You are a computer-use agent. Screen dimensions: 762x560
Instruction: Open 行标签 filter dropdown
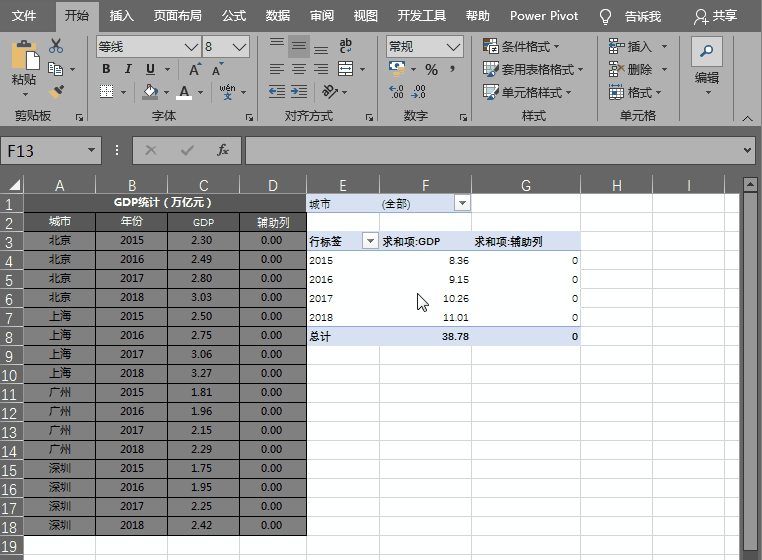point(370,241)
